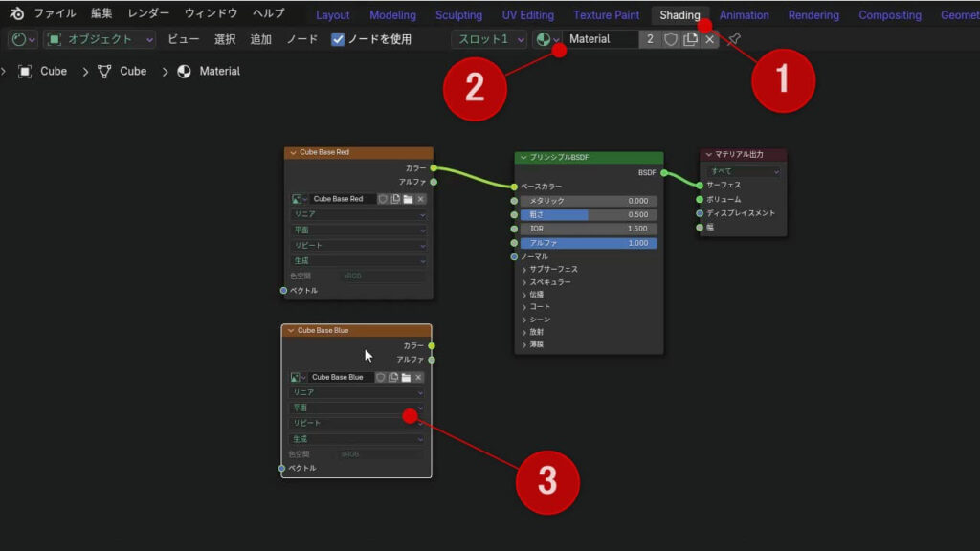Collapse the Cube Base Red node
Viewport: 980px width, 551px height.
pos(293,152)
